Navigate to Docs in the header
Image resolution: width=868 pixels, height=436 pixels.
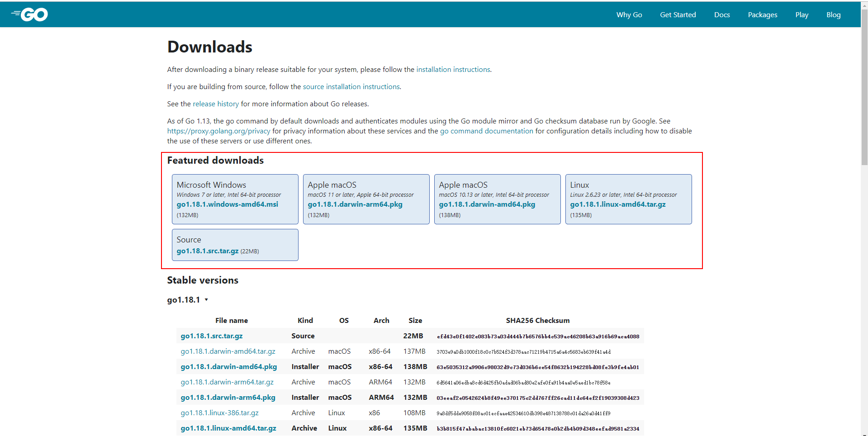tap(721, 15)
